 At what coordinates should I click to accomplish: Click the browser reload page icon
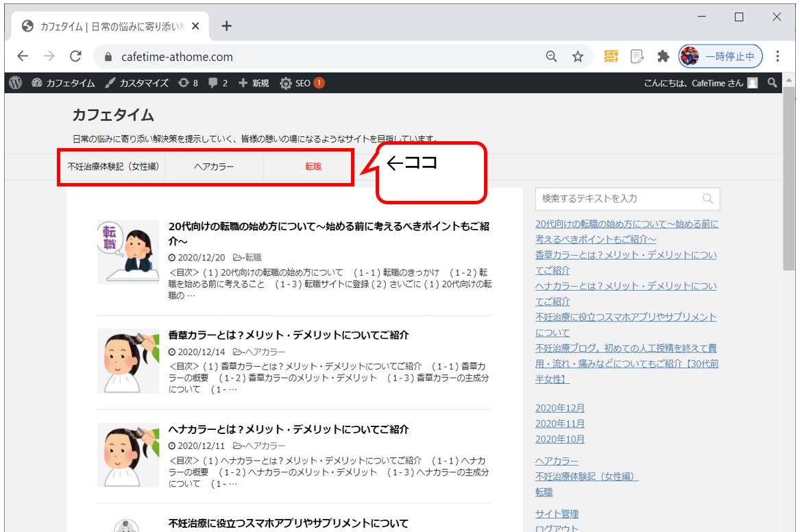point(75,57)
